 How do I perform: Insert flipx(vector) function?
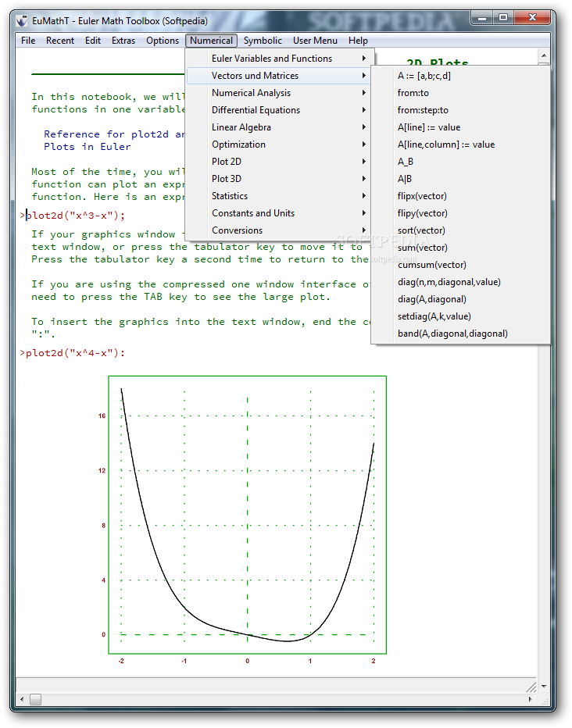(460, 196)
